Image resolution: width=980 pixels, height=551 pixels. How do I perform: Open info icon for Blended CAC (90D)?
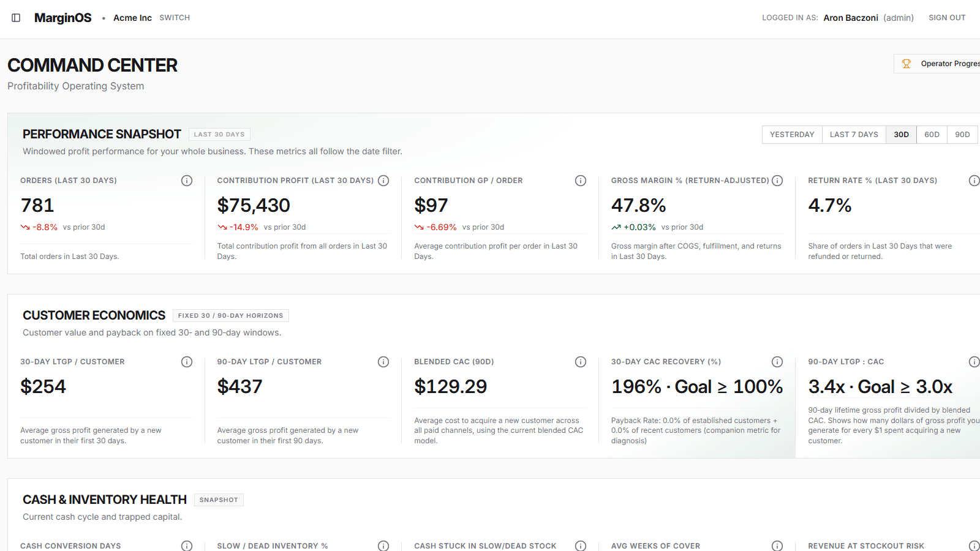point(581,362)
